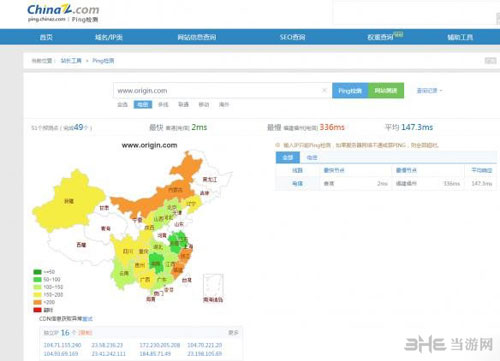Click the 336ms cell in the table row
This screenshot has width=500, height=361.
point(452,184)
